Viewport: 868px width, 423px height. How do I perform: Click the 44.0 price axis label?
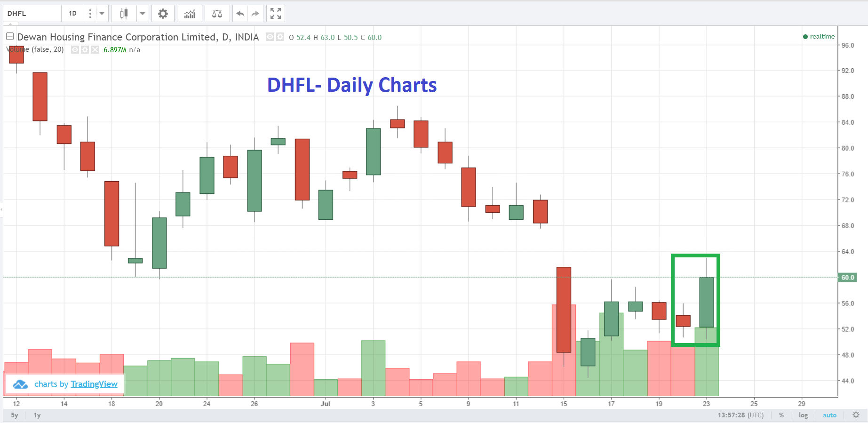848,381
